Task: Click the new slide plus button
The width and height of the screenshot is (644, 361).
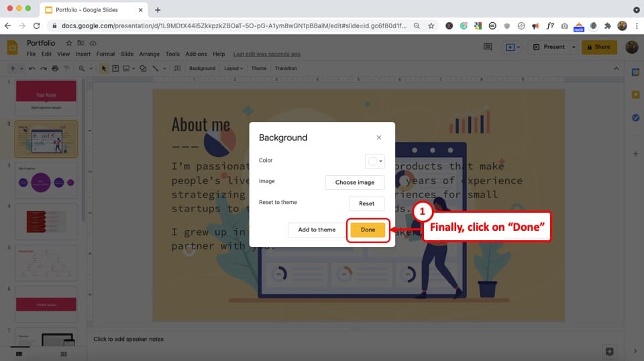Action: click(13, 68)
